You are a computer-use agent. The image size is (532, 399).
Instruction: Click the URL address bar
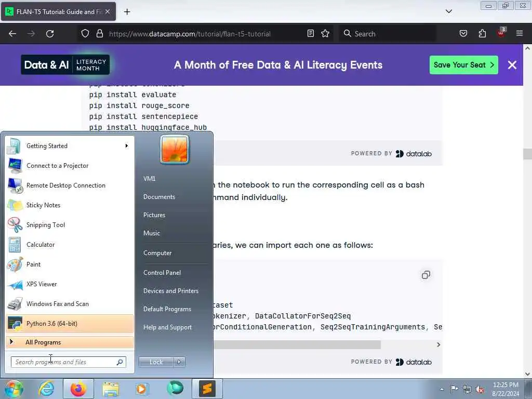click(x=206, y=34)
